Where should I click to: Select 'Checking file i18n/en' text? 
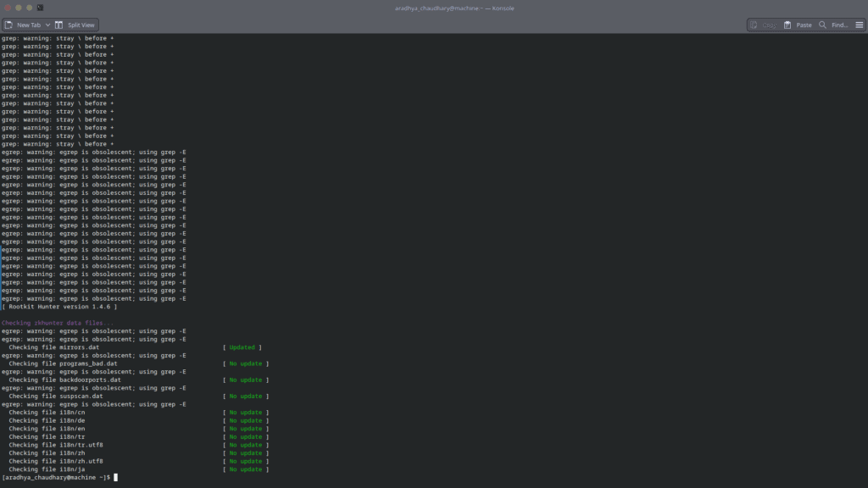(x=47, y=429)
